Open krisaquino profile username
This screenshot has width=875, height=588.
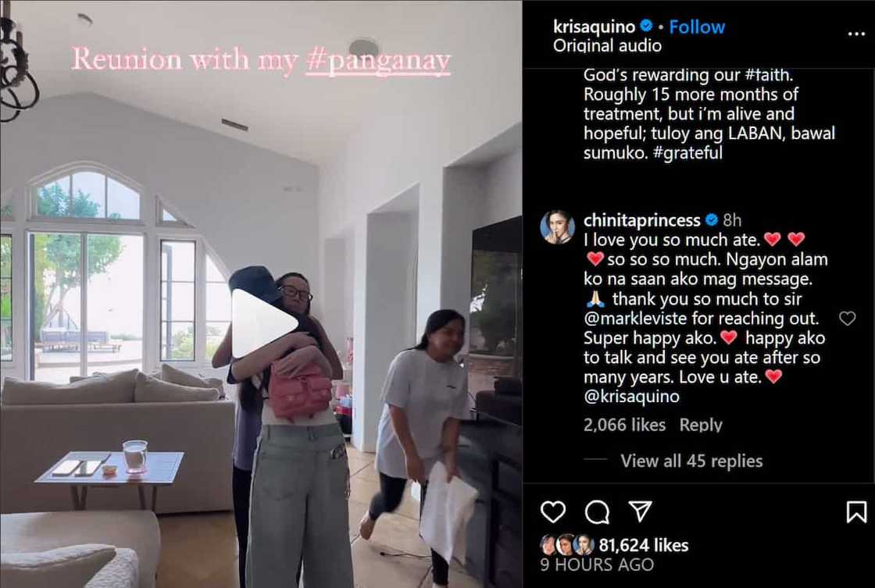tap(595, 27)
